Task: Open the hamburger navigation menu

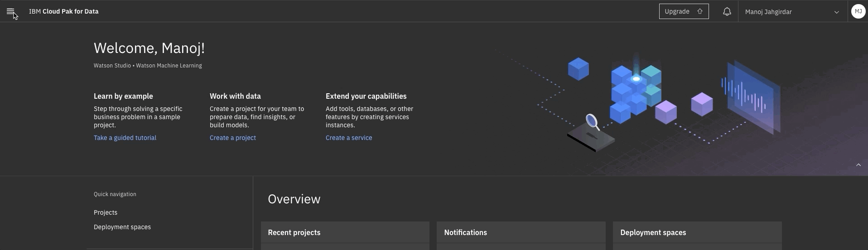Action: pos(10,11)
